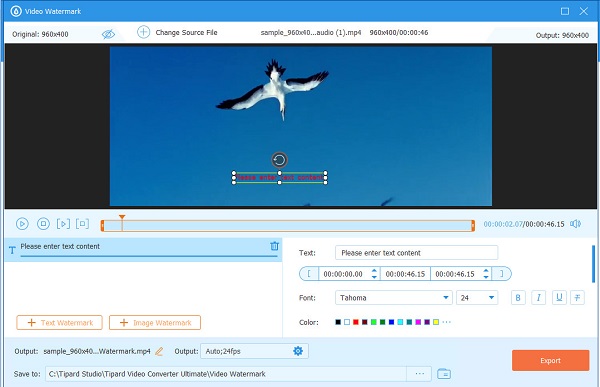The image size is (600, 387).
Task: Click the rotate handle above watermark text
Action: coord(279,160)
